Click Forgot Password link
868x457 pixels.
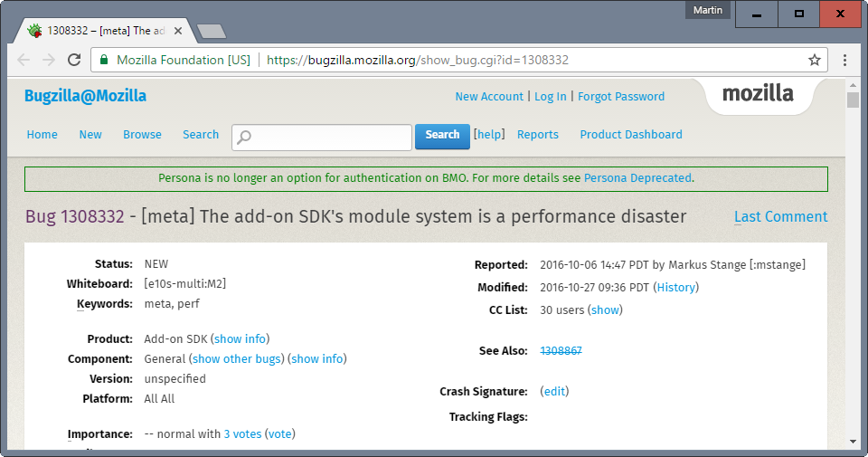(x=621, y=97)
